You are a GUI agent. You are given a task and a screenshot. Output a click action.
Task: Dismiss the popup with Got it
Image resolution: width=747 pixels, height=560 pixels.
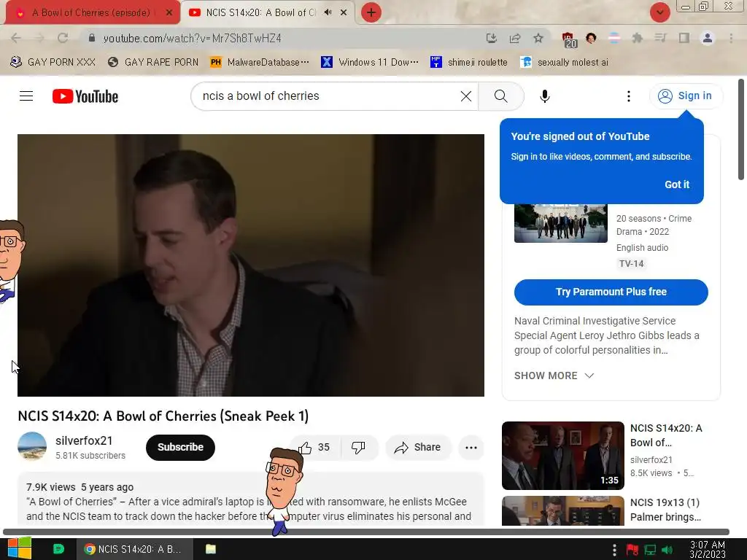pos(676,184)
